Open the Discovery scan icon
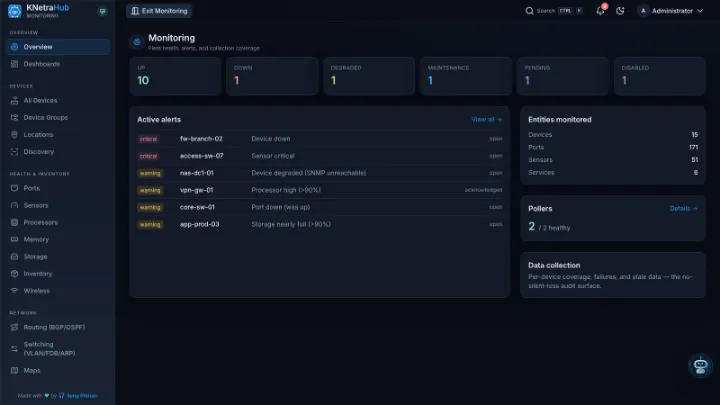 tap(15, 152)
